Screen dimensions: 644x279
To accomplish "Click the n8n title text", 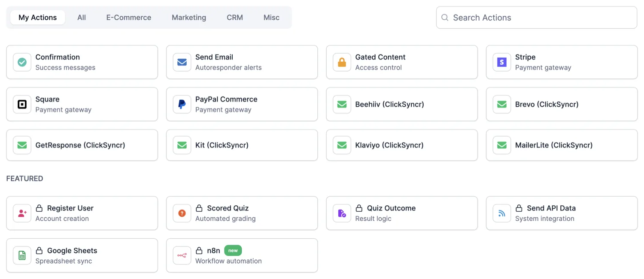I will click(214, 250).
